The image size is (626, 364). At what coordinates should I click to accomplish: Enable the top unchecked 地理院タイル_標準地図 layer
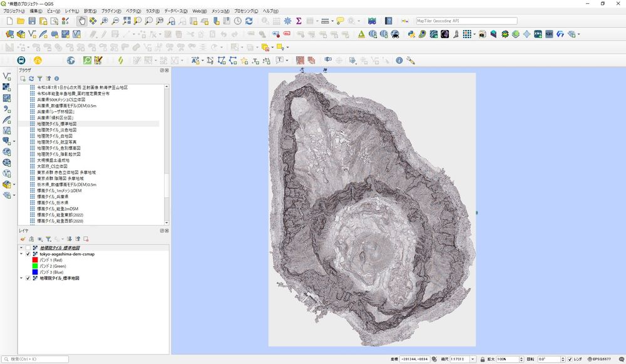pyautogui.click(x=28, y=248)
